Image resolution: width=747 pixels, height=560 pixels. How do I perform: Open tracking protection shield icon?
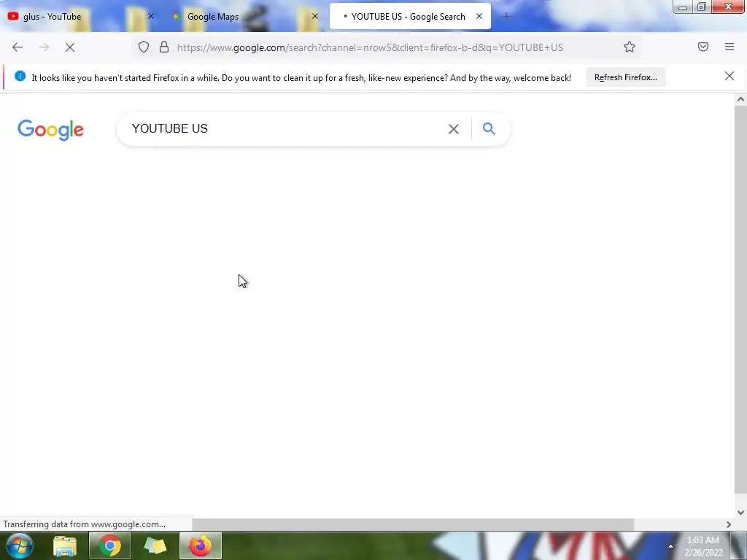pyautogui.click(x=144, y=47)
